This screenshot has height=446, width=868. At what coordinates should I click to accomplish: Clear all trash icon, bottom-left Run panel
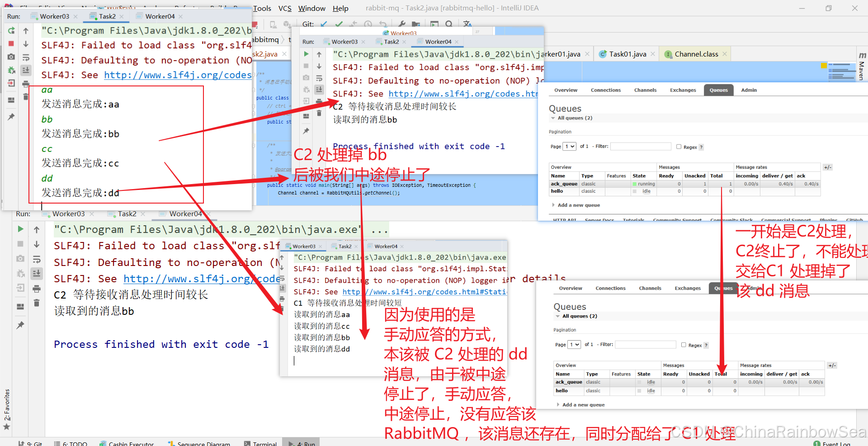pyautogui.click(x=37, y=303)
